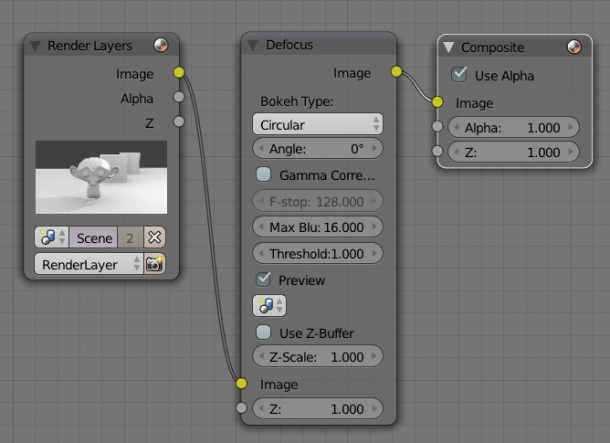Click the Render Layers preview sphere icon
The width and height of the screenshot is (610, 443).
pos(161,46)
